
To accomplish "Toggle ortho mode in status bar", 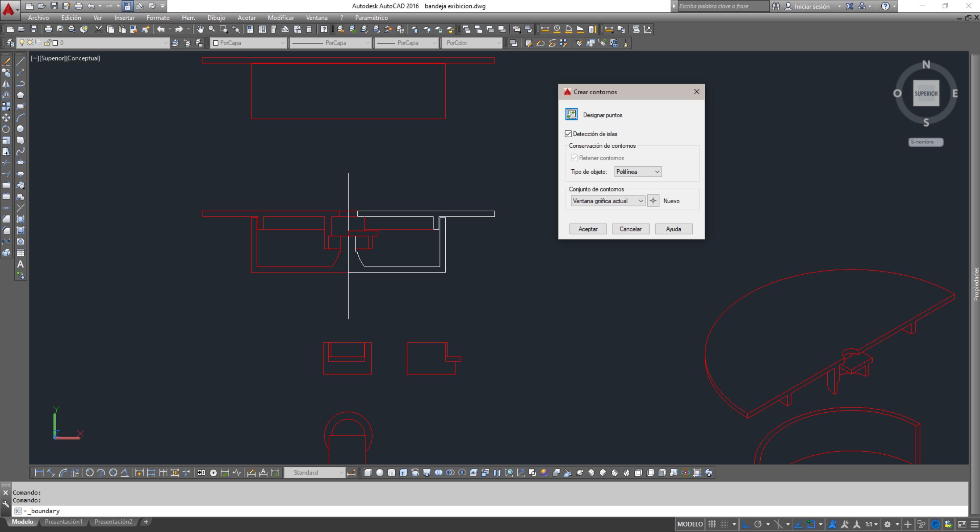I will 746,524.
